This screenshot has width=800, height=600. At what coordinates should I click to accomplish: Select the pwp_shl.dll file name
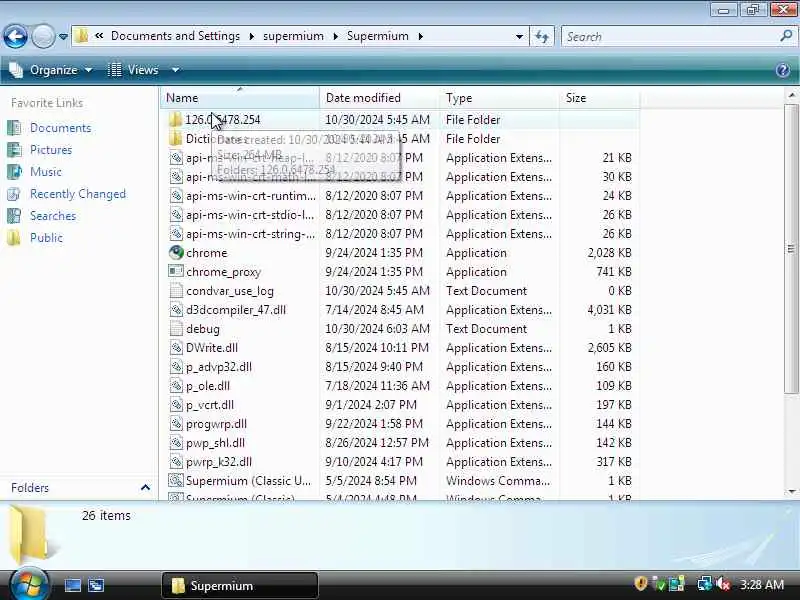(215, 443)
